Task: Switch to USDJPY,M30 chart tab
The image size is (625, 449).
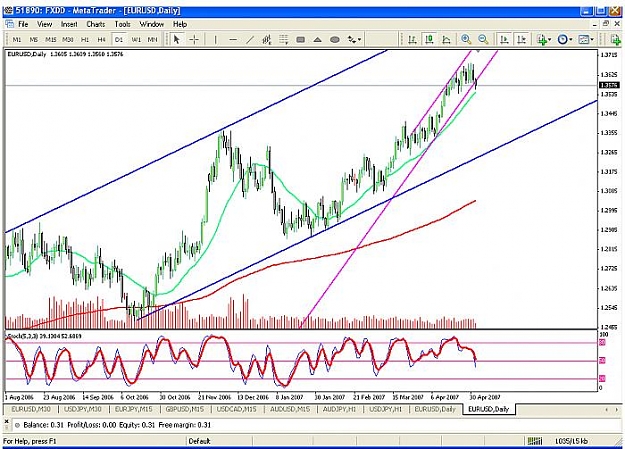Action: click(x=83, y=409)
